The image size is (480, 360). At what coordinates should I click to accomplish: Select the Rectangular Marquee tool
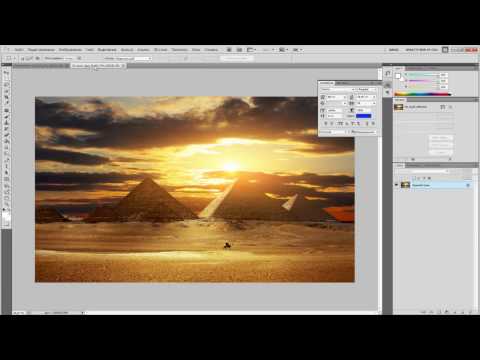click(6, 78)
